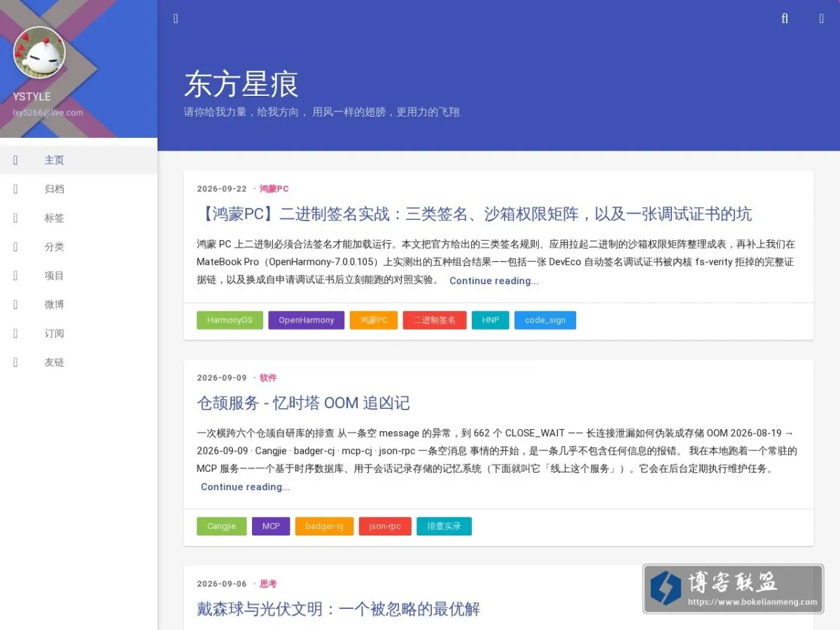Click the orange 鸿蒙PC tag
The height and width of the screenshot is (630, 840).
374,320
